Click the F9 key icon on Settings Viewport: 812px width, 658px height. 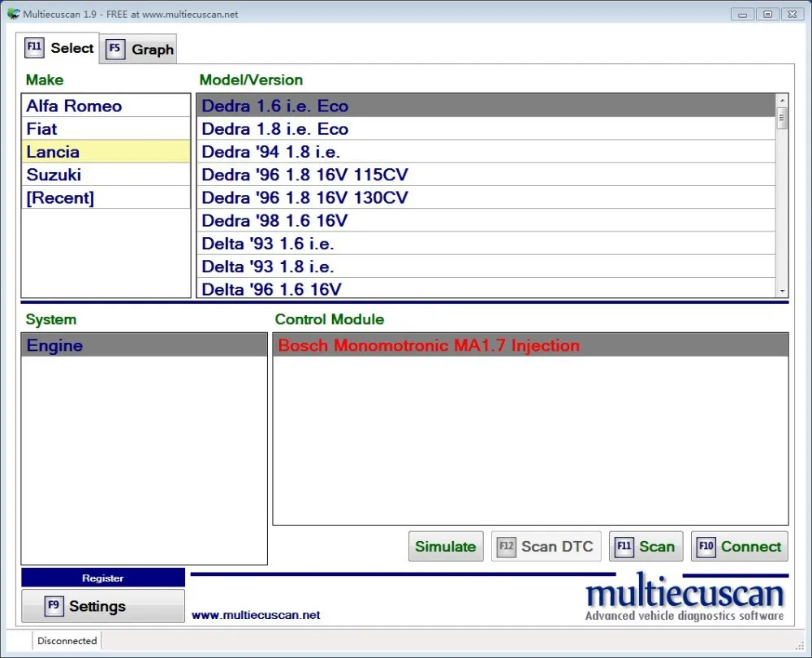[54, 606]
